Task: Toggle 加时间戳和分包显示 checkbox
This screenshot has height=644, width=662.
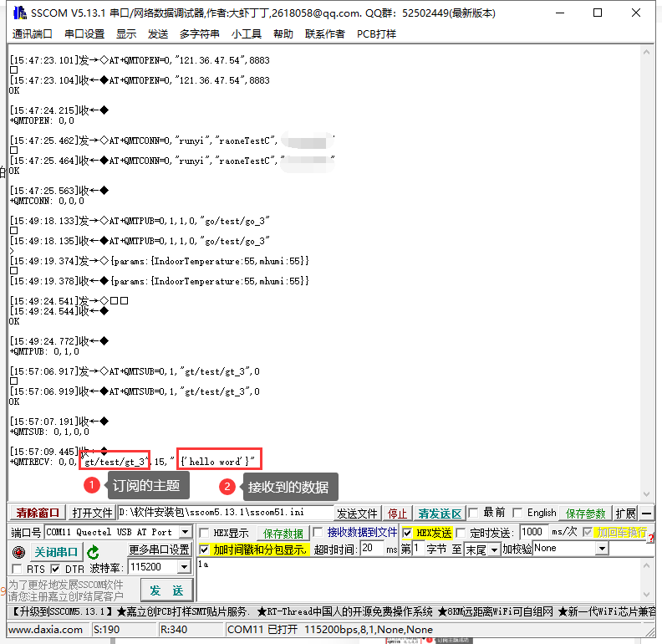Action: (204, 549)
